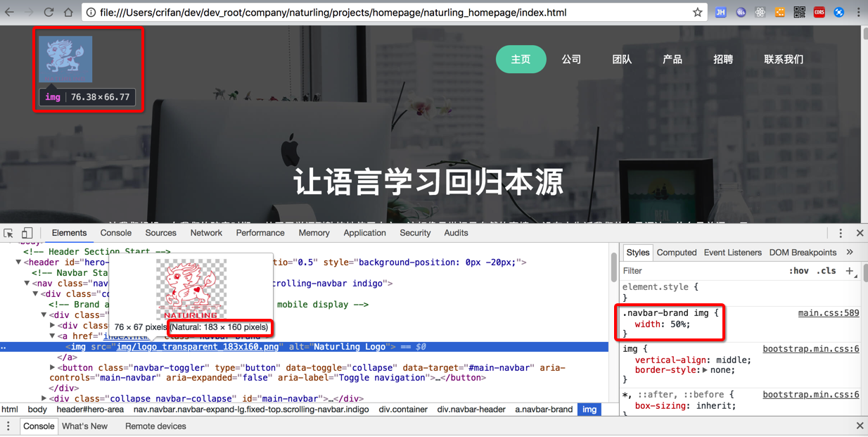The height and width of the screenshot is (437, 868).
Task: Expand the button navbar-toggler node
Action: [52, 367]
